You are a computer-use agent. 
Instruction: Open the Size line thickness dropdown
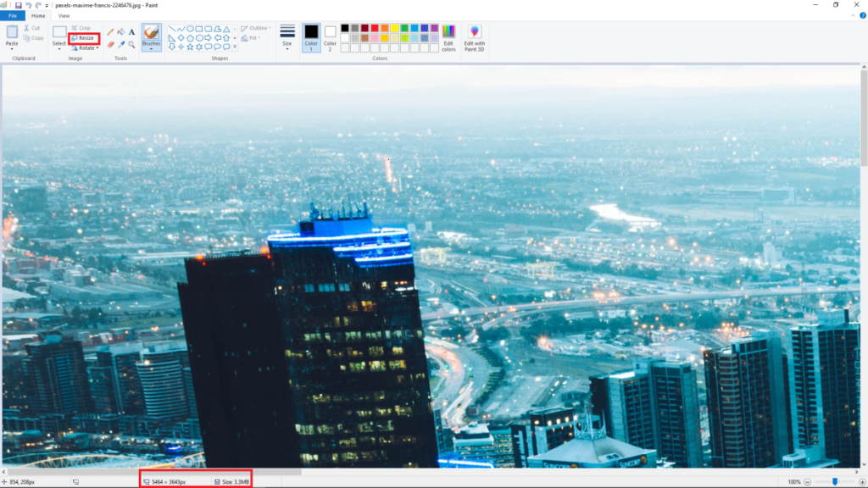pos(287,38)
